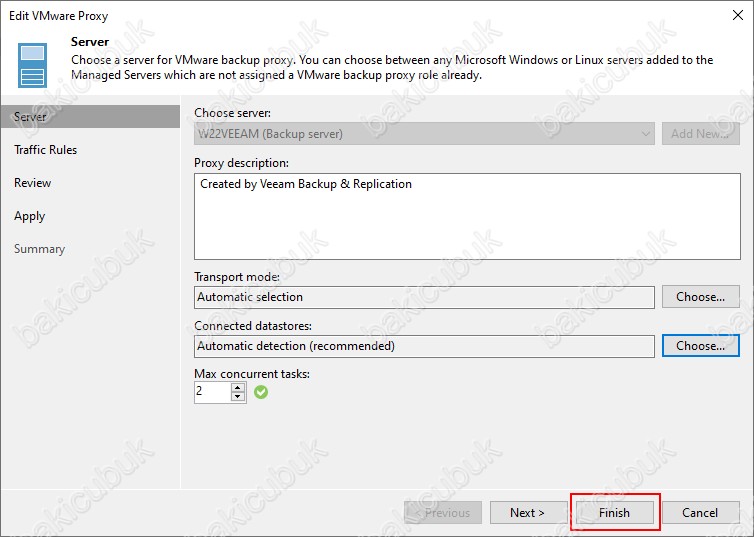Choose connected datastores

(701, 346)
